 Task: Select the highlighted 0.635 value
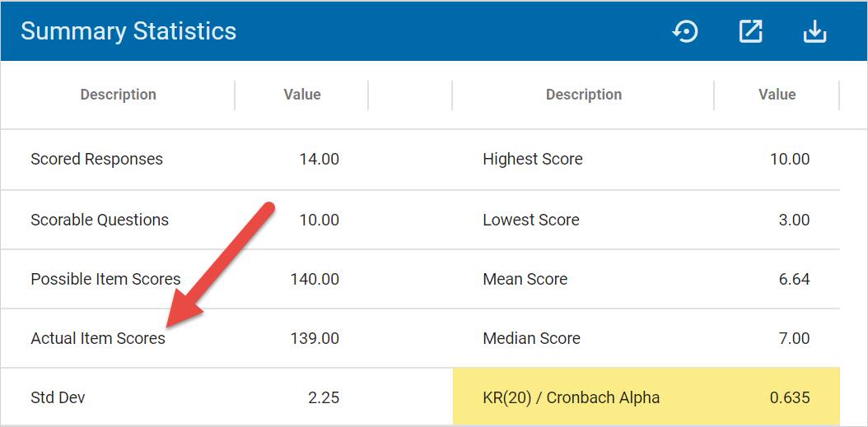click(789, 398)
